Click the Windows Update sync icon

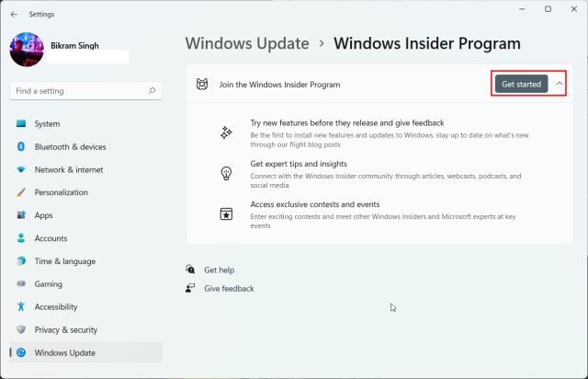(x=21, y=352)
